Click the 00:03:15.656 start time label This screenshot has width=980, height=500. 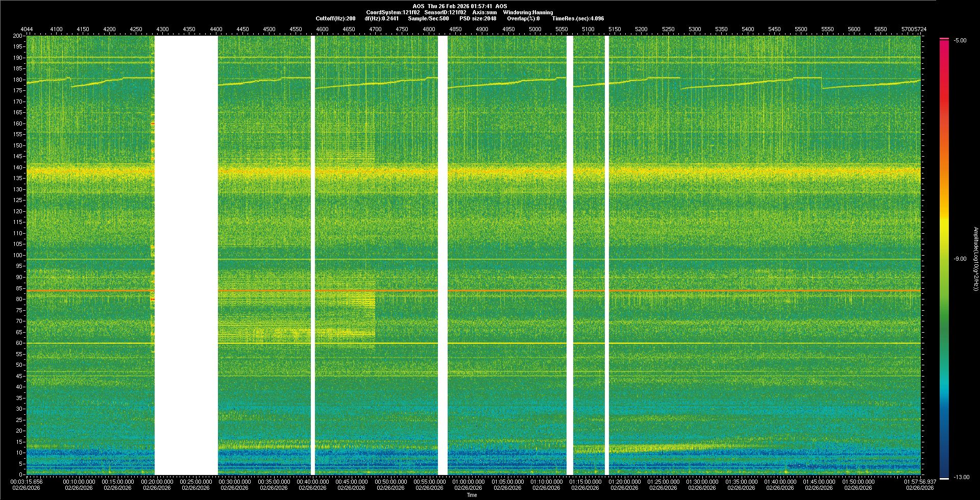pyautogui.click(x=27, y=482)
